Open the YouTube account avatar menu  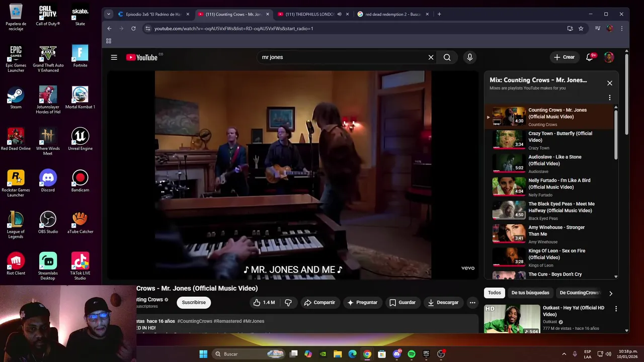click(x=609, y=57)
